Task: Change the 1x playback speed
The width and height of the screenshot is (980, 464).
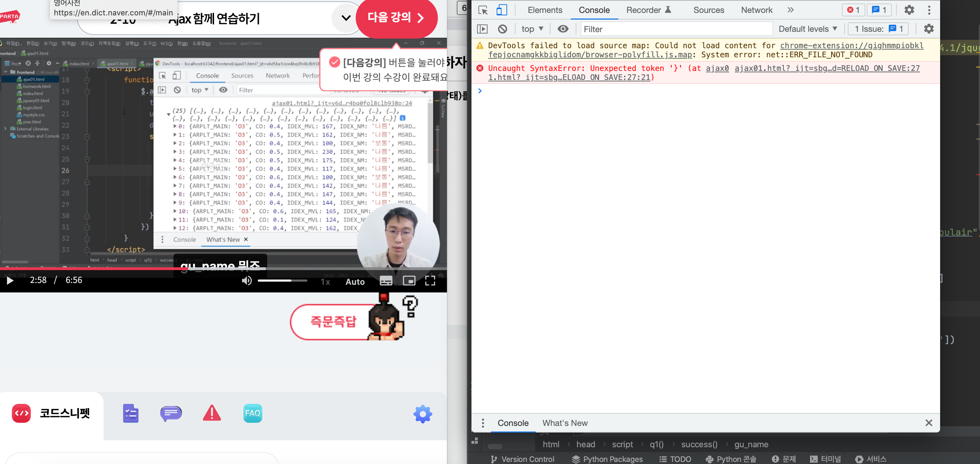Action: tap(325, 282)
